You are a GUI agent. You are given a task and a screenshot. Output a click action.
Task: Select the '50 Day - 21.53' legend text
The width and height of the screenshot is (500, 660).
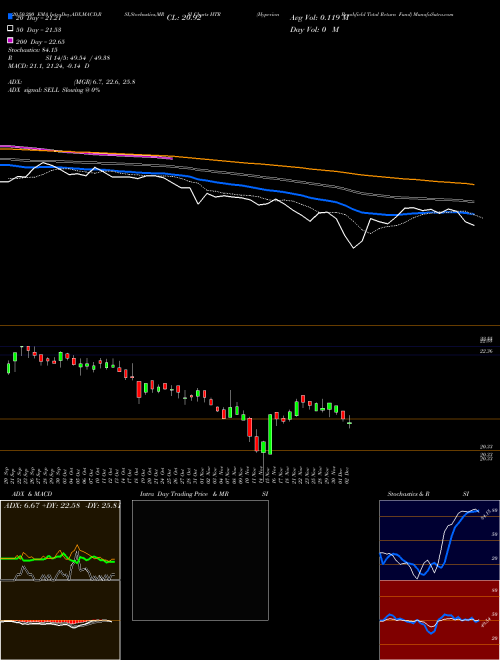(39, 30)
